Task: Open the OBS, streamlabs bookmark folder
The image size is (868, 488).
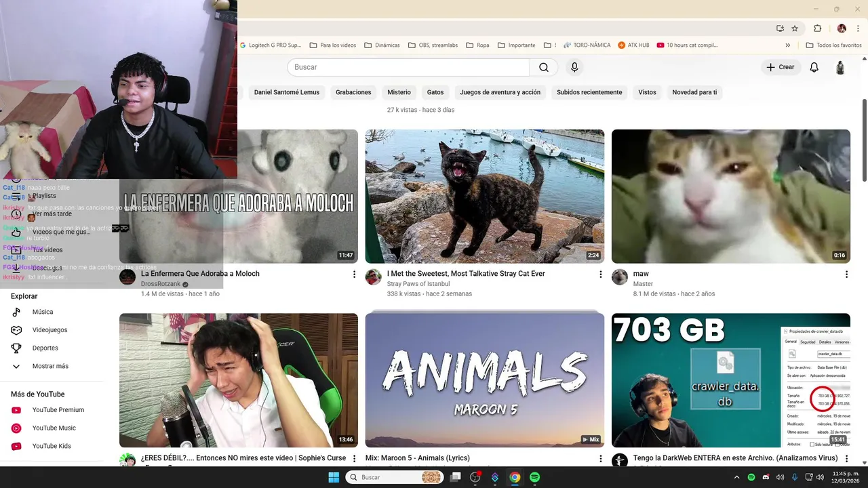Action: (433, 45)
